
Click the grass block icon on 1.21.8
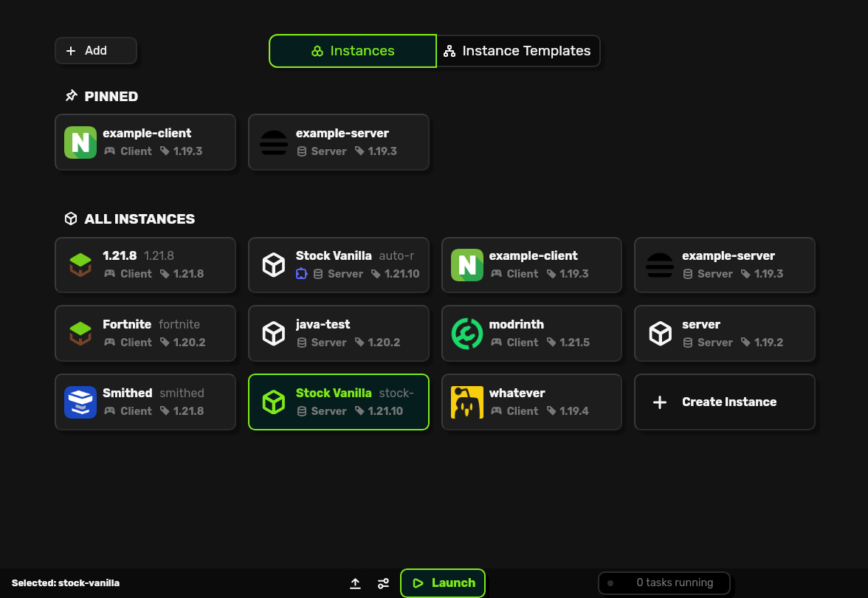coord(80,264)
